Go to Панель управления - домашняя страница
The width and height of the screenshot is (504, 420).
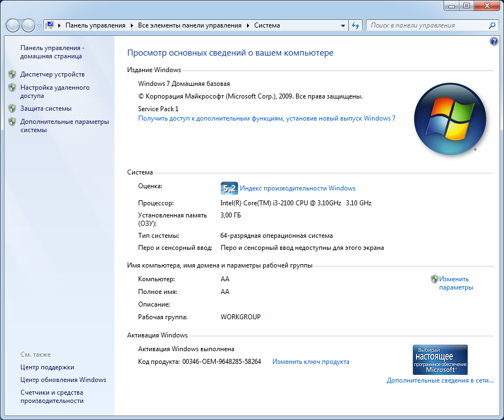pyautogui.click(x=52, y=52)
